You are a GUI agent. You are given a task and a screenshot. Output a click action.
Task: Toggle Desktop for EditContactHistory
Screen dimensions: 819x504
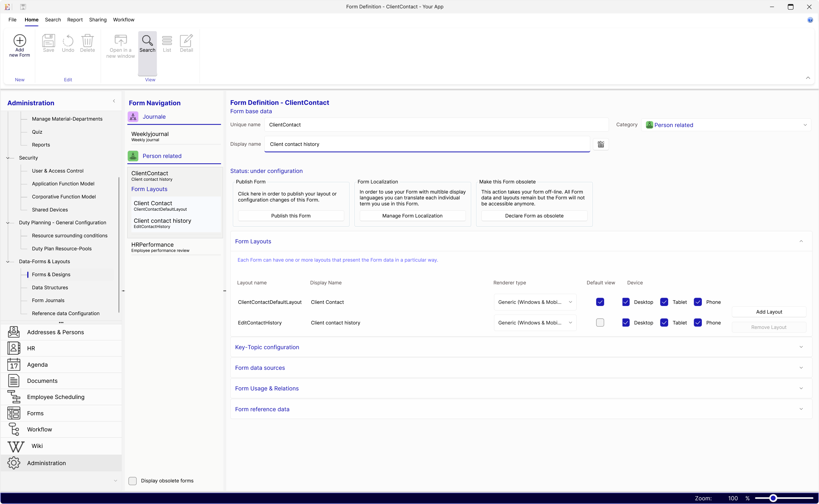click(x=626, y=323)
